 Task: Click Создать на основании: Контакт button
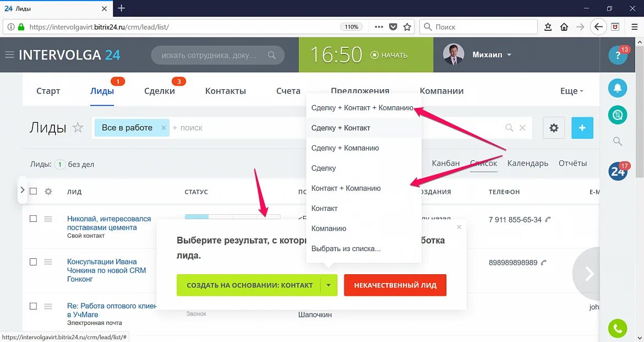248,285
